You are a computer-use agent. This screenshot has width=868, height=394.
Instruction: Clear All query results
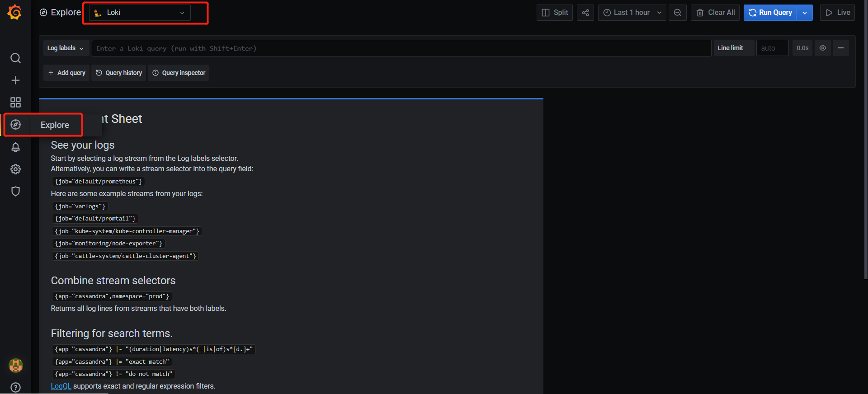pyautogui.click(x=715, y=13)
